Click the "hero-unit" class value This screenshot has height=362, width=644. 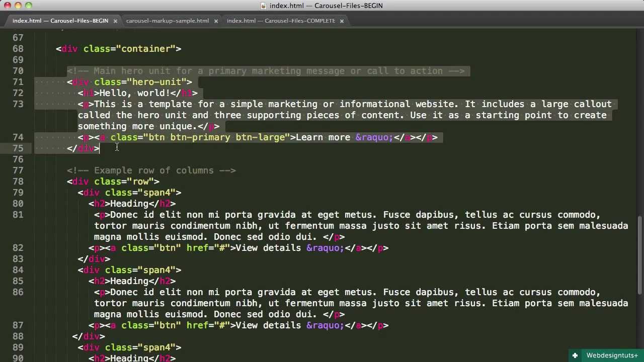156,82
